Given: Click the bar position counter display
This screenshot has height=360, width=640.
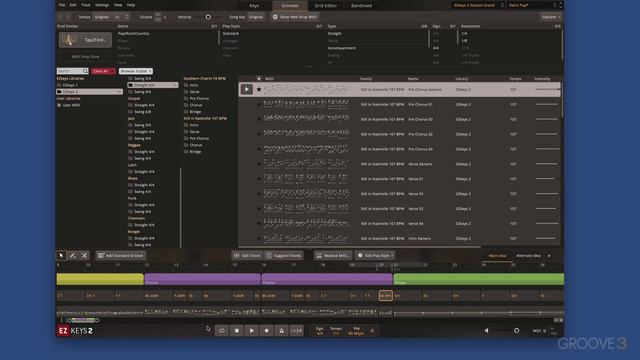Looking at the screenshot, I should tap(297, 331).
